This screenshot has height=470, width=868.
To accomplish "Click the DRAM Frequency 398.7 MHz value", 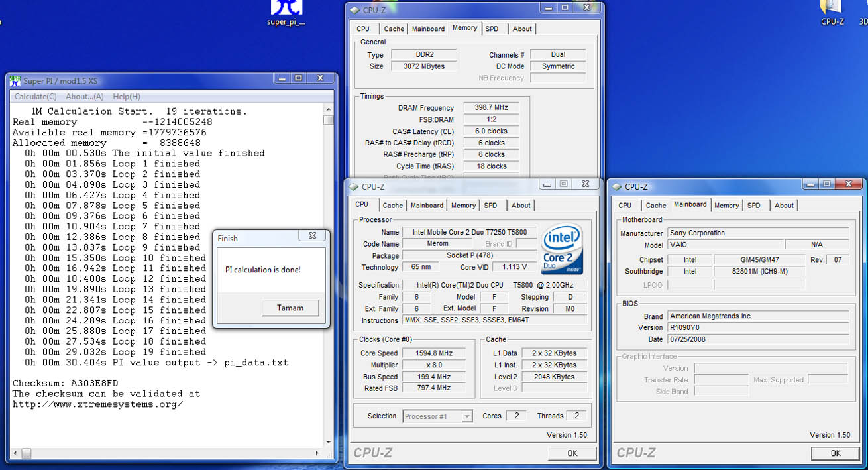I will click(x=491, y=107).
